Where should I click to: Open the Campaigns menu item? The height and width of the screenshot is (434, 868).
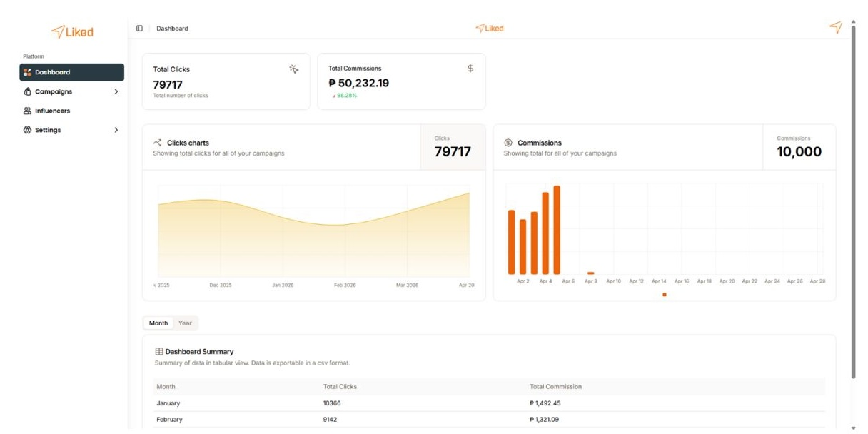pos(71,91)
